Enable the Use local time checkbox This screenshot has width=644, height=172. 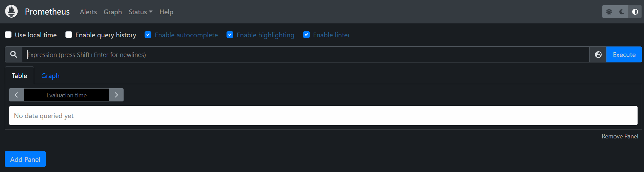8,35
